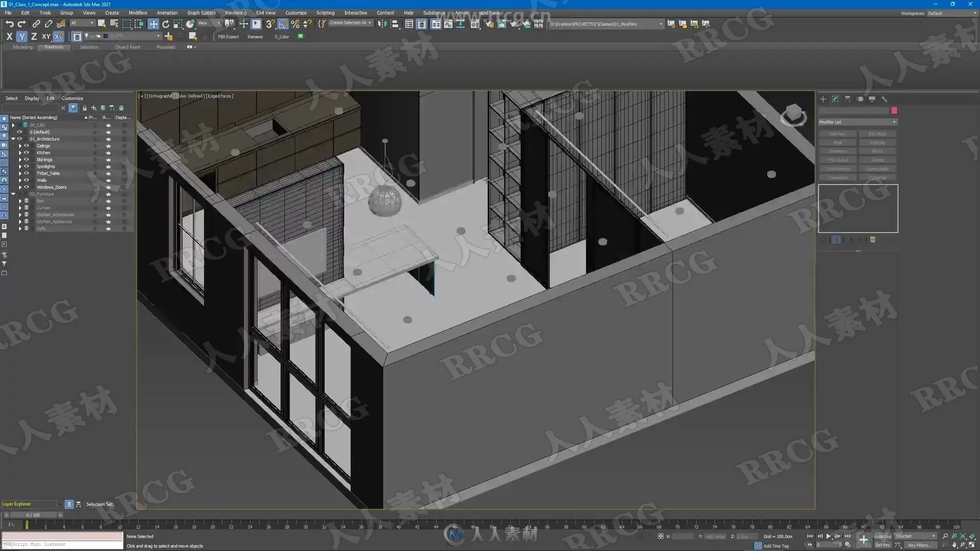The height and width of the screenshot is (551, 980).
Task: Open the Modifier List dropdown
Action: click(857, 122)
